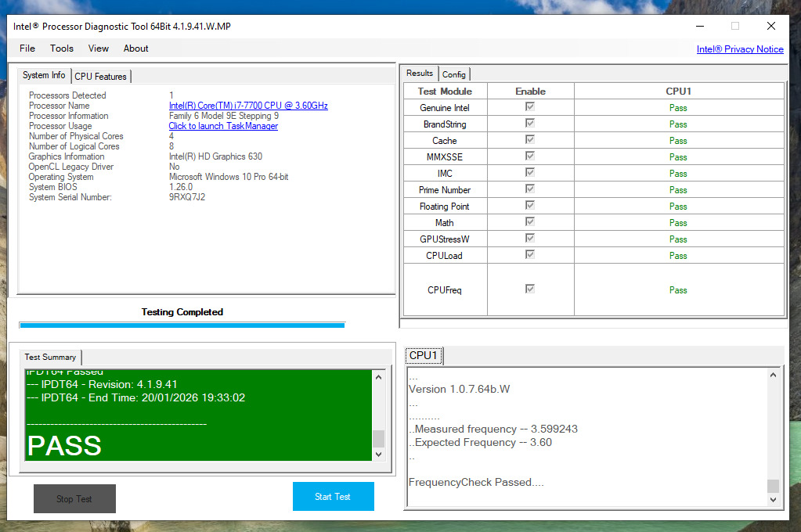This screenshot has width=801, height=532.
Task: Click the Version 1.0.7.64b.W line
Action: (x=460, y=389)
